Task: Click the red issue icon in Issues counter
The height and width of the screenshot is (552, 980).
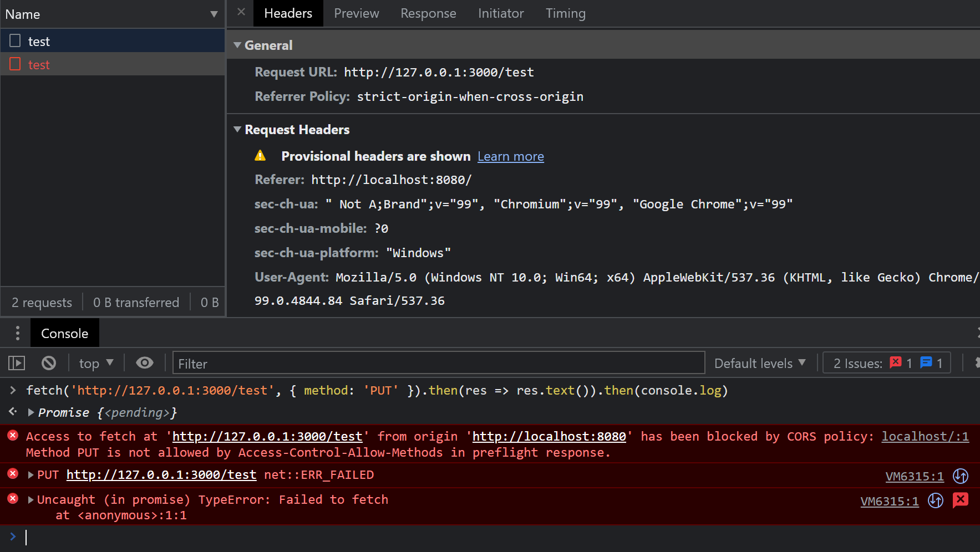Action: [x=895, y=363]
